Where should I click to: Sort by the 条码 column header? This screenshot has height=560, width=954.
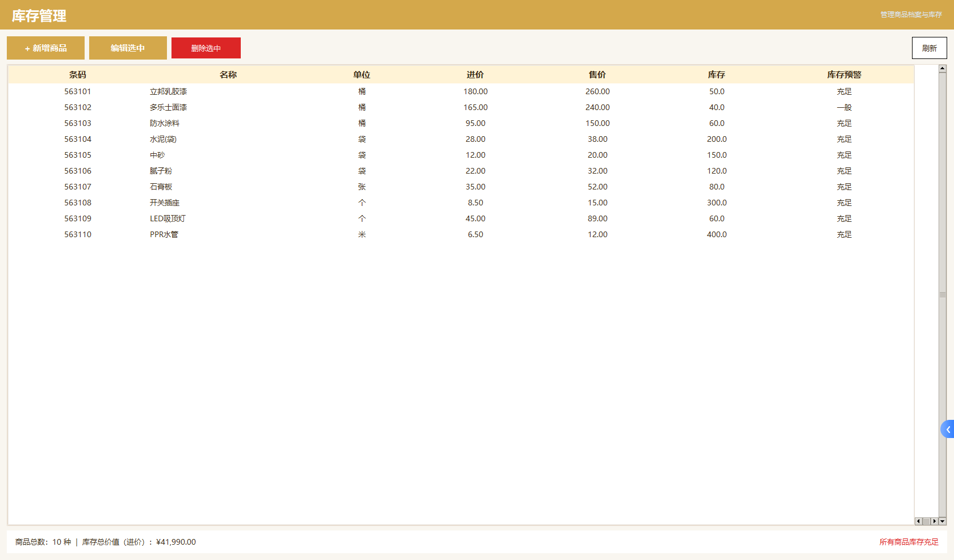(x=78, y=75)
